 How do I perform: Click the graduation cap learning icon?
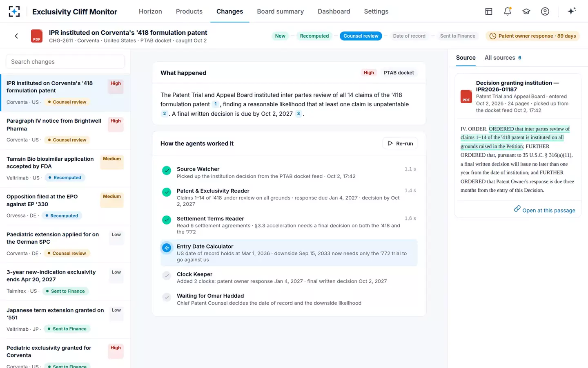point(526,11)
